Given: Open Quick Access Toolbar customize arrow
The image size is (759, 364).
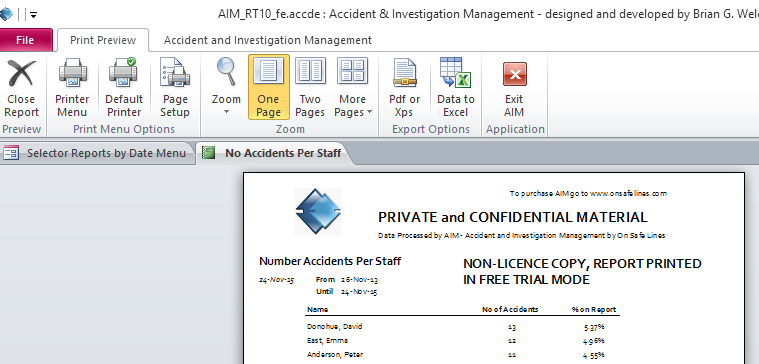Looking at the screenshot, I should (33, 15).
